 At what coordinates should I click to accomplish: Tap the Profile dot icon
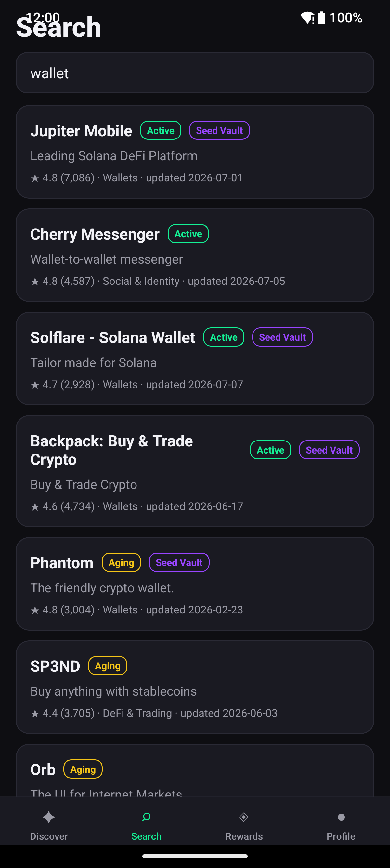point(341,817)
